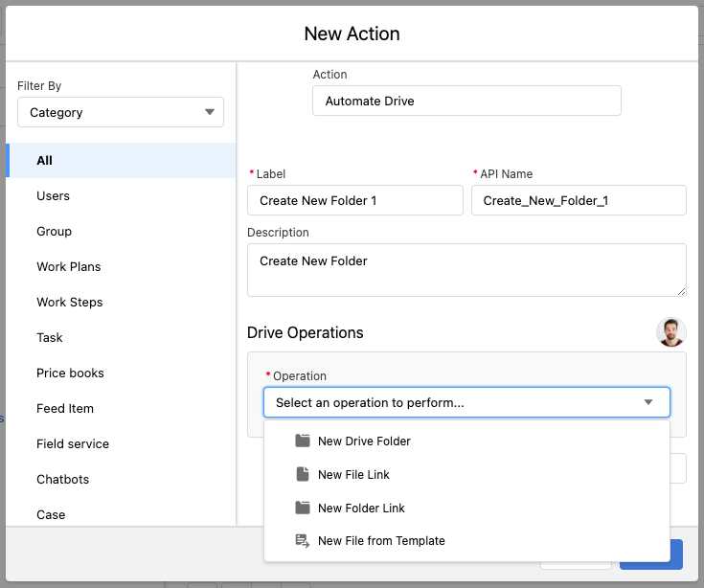The width and height of the screenshot is (704, 588).
Task: Open the Work Plans category
Action: click(69, 266)
